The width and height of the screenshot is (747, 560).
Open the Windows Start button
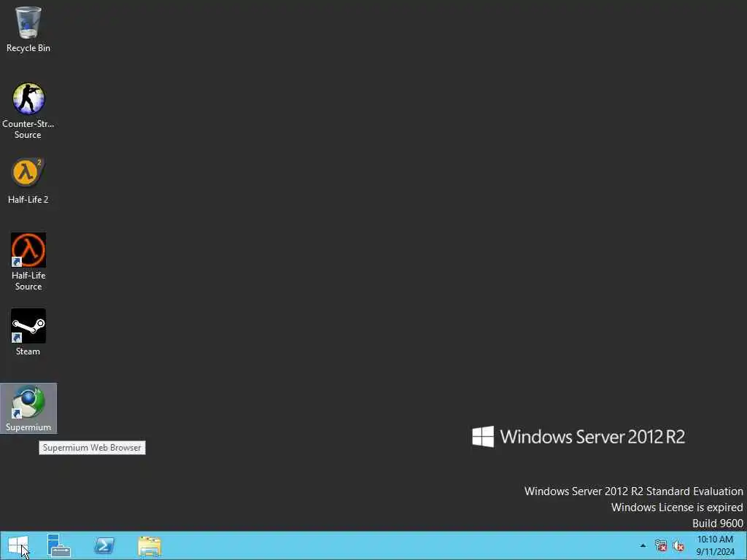[18, 545]
